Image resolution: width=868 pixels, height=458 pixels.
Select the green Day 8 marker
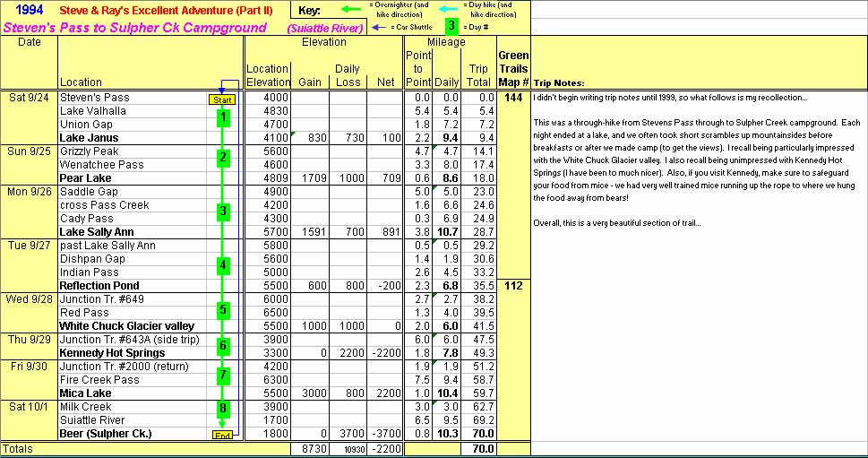(x=222, y=409)
